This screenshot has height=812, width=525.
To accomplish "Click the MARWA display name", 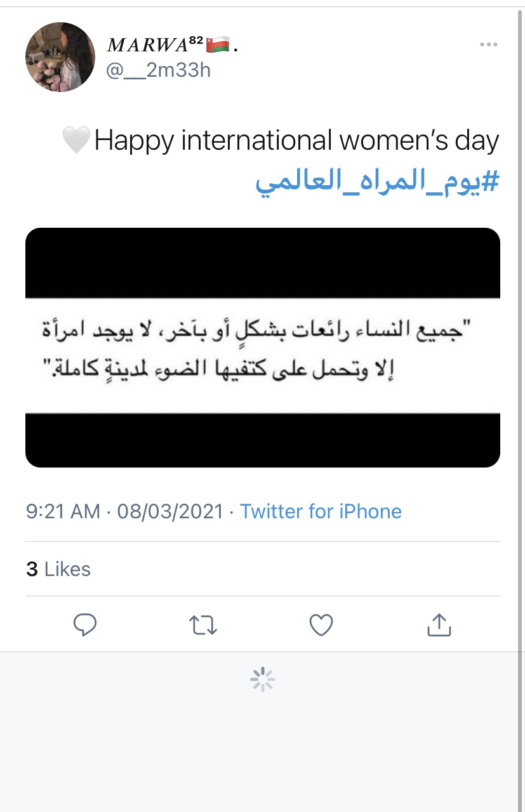I will click(147, 45).
